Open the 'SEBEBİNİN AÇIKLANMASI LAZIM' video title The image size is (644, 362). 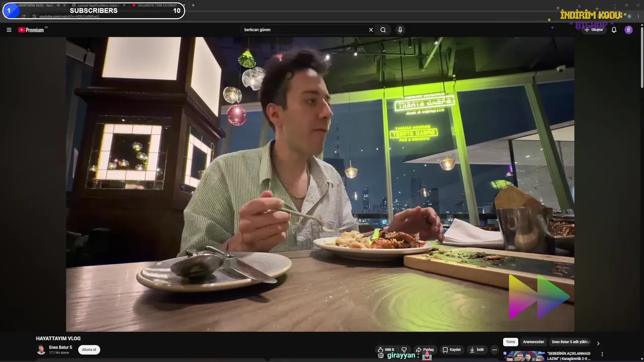tap(569, 356)
